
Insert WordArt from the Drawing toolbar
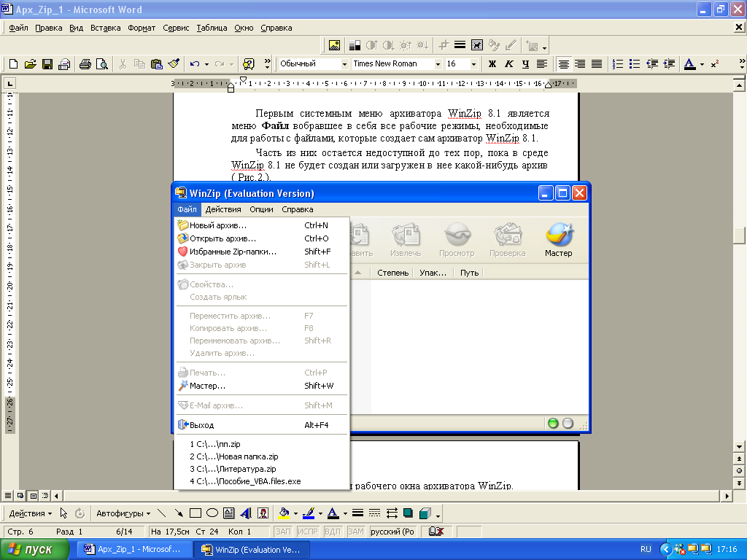(x=246, y=513)
